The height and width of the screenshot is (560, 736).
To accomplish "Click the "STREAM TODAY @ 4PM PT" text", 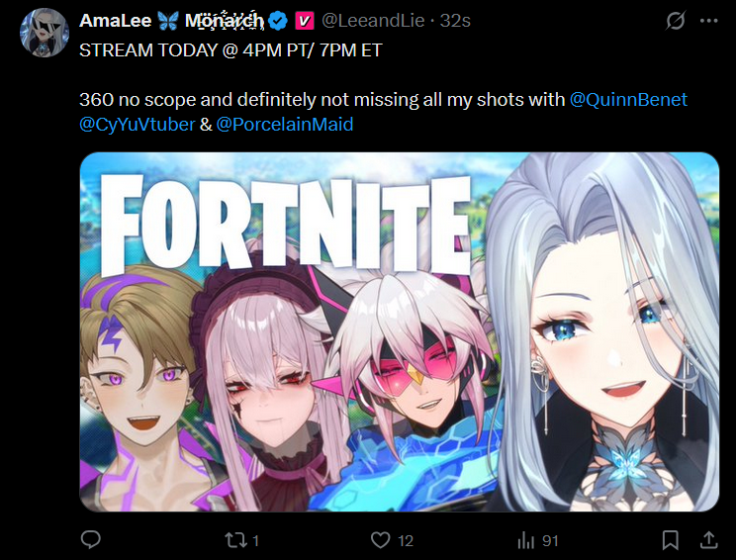I will pyautogui.click(x=178, y=50).
